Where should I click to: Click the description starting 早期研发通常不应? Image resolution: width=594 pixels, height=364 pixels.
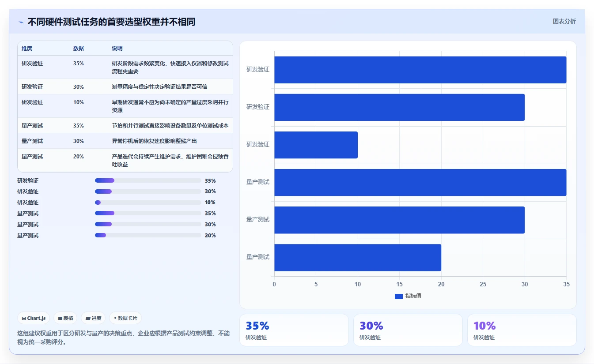point(170,106)
